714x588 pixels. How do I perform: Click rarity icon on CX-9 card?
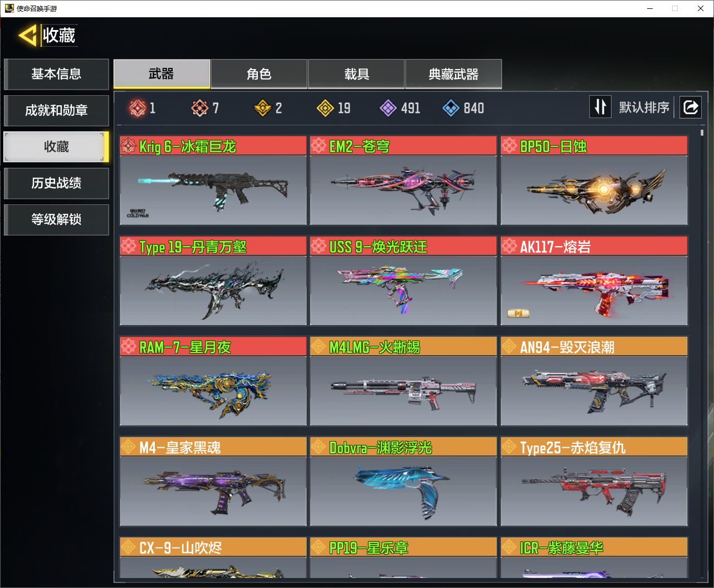point(129,547)
